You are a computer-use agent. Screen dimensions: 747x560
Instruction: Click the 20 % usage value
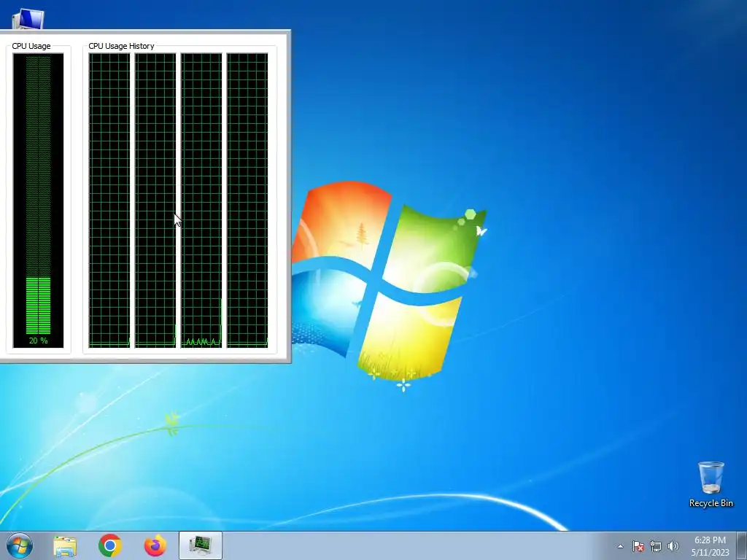[x=38, y=341]
